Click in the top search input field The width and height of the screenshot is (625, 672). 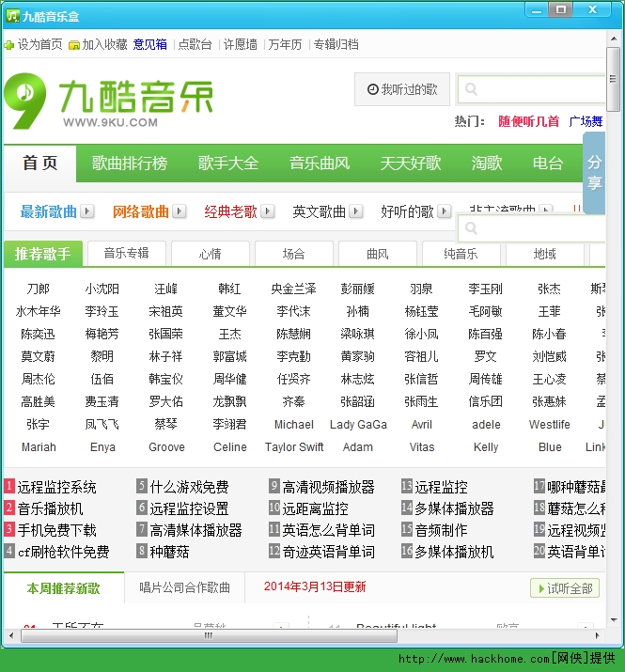coord(532,89)
